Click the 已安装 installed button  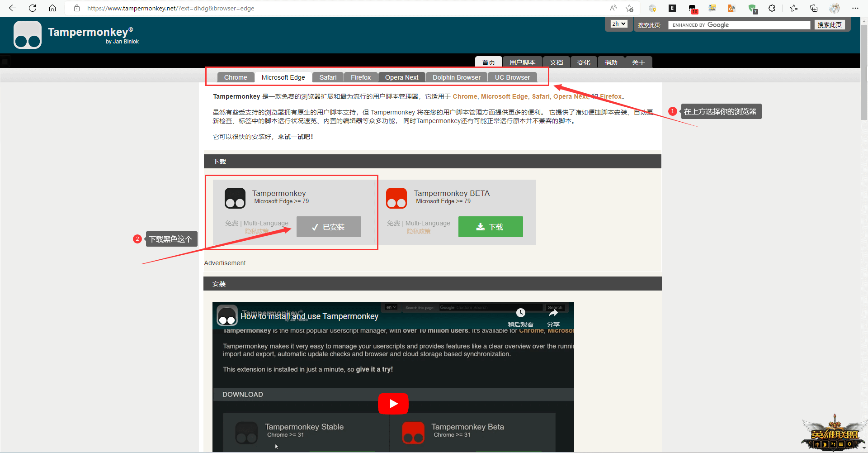tap(329, 227)
